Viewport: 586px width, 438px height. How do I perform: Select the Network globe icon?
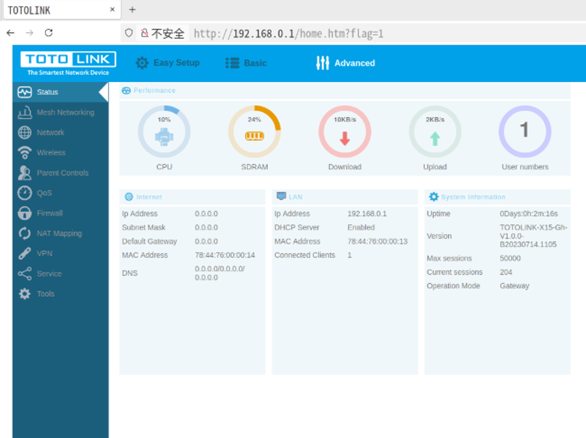coord(25,132)
